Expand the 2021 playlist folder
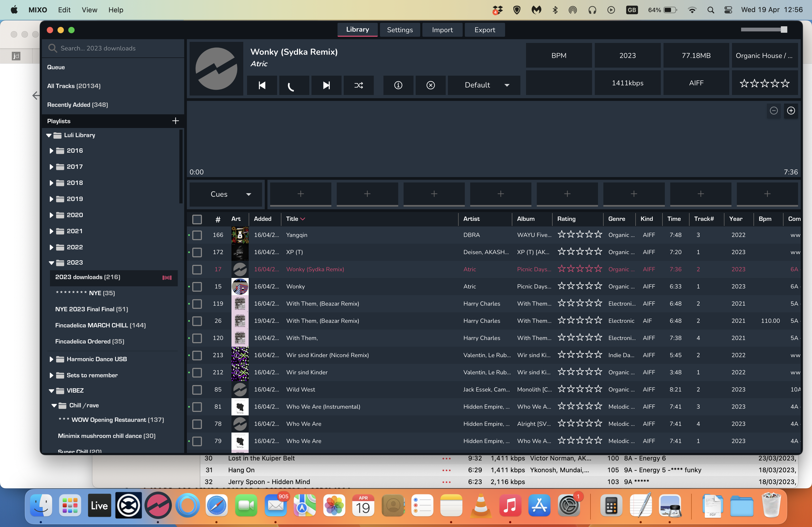The image size is (812, 527). pos(51,231)
